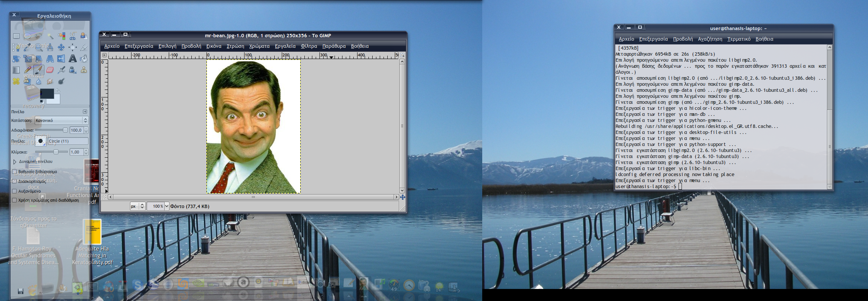This screenshot has height=301, width=868.
Task: Open the Αρχείο menu in GIMP
Action: click(112, 46)
